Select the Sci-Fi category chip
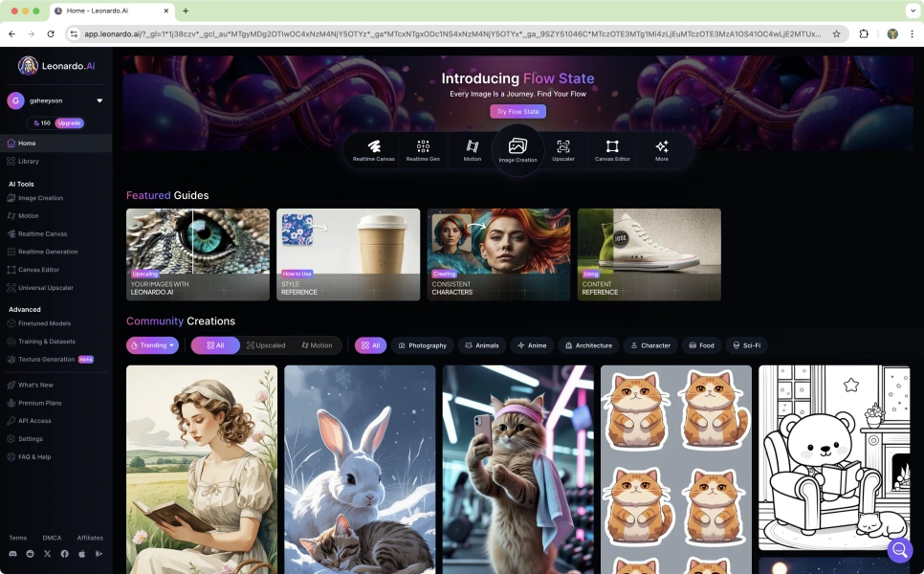 747,345
